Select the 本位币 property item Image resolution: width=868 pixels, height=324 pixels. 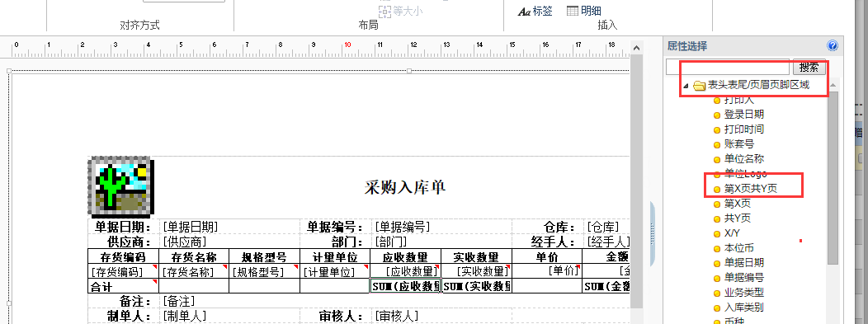[734, 248]
